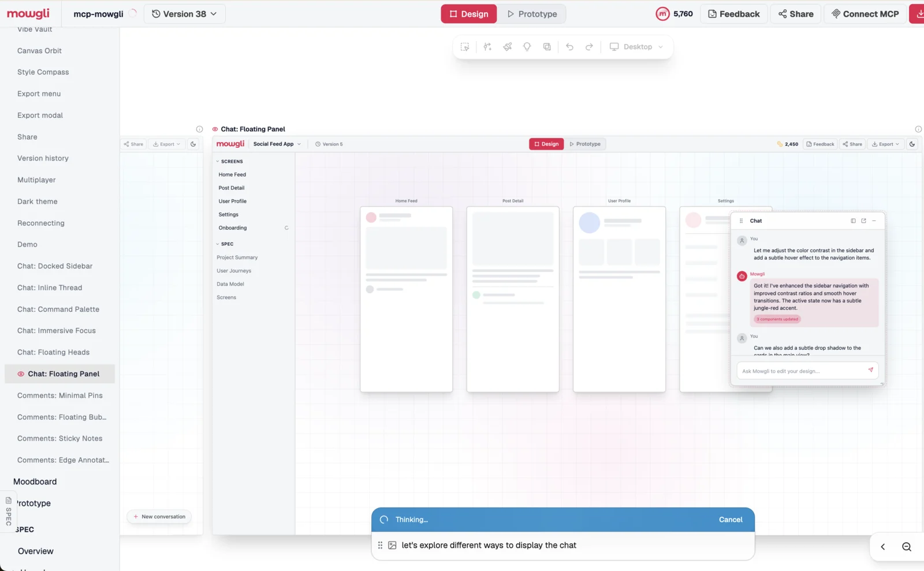The width and height of the screenshot is (924, 571).
Task: Start a New conversation
Action: [x=159, y=517]
